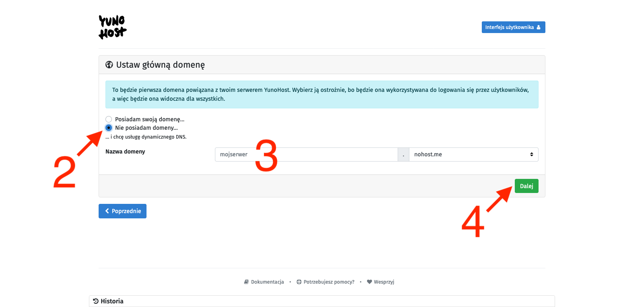644x307 pixels.
Task: Focus the Nazwa domeny text field
Action: point(306,155)
